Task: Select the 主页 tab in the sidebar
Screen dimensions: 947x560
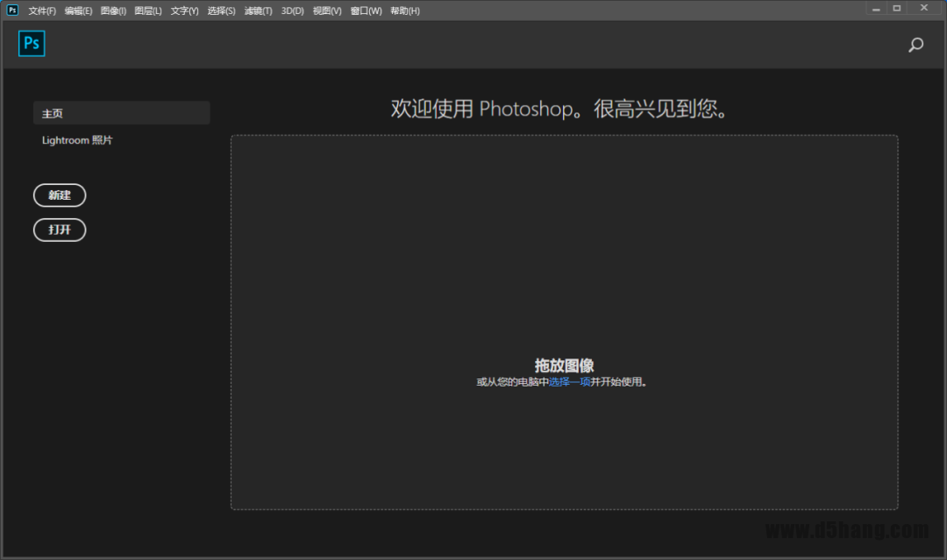Action: pyautogui.click(x=121, y=113)
